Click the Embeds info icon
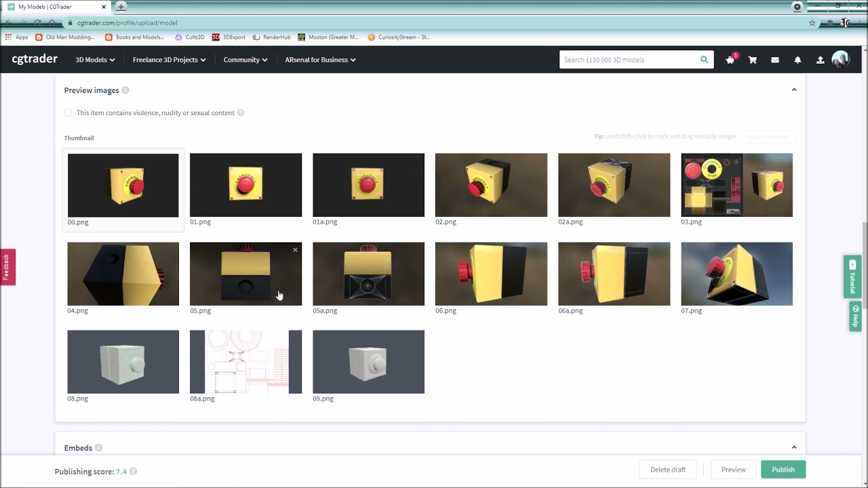868x488 pixels. [x=98, y=448]
